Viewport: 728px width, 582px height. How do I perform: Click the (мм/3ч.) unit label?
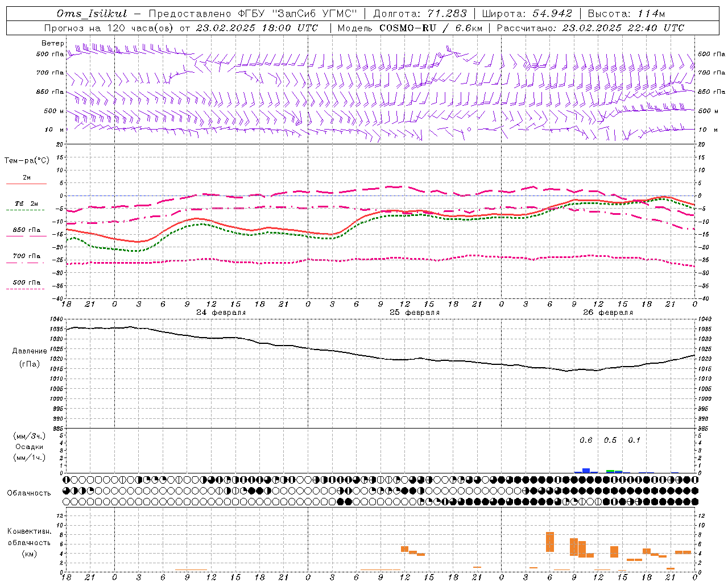click(x=30, y=436)
